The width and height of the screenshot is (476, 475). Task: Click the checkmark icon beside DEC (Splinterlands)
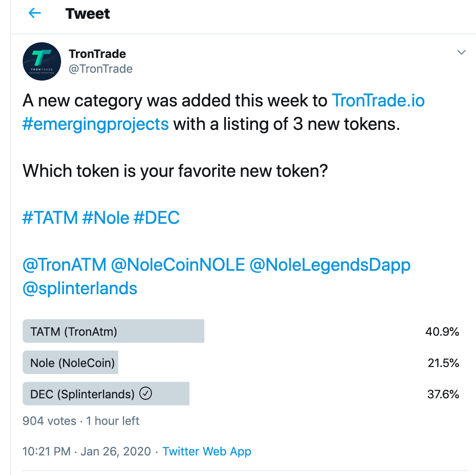point(146,393)
